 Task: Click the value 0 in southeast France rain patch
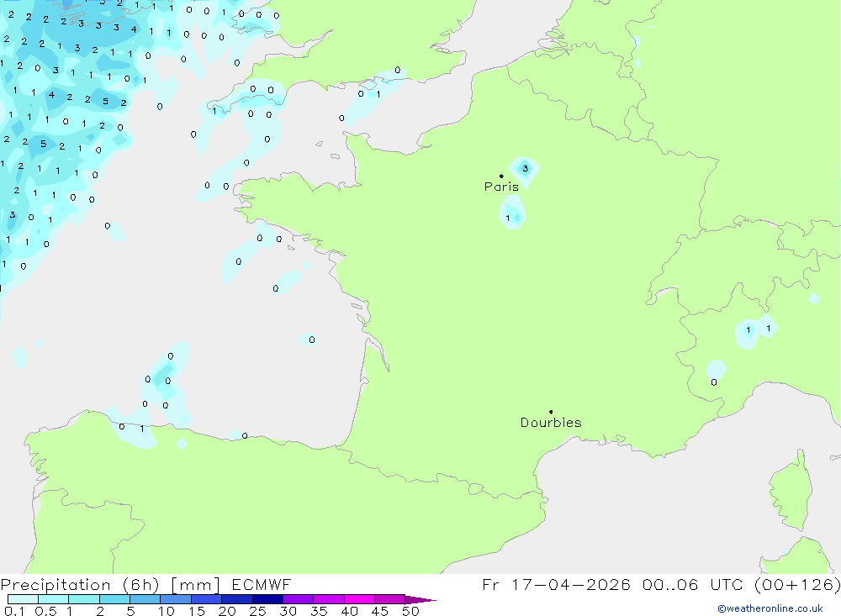[713, 382]
